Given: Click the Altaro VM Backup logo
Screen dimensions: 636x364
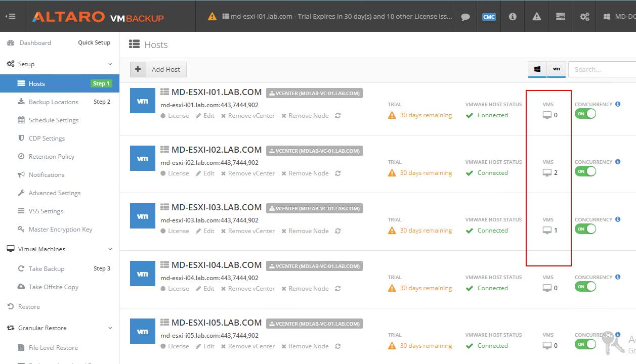Looking at the screenshot, I should coord(98,17).
